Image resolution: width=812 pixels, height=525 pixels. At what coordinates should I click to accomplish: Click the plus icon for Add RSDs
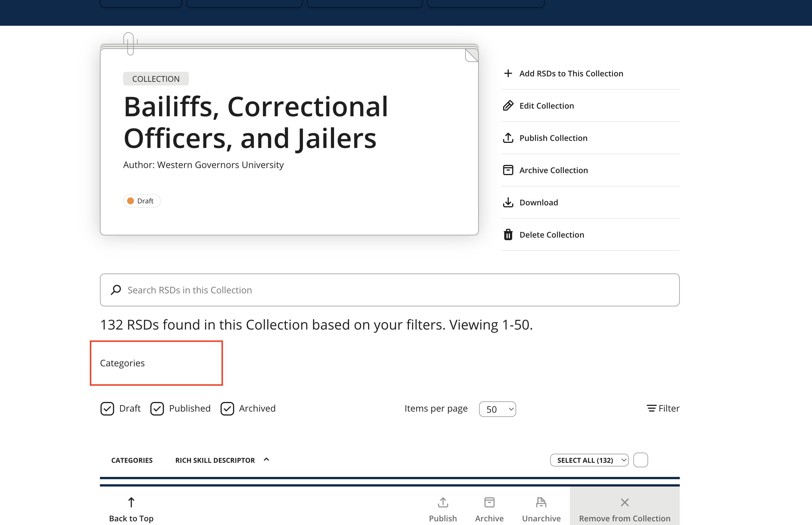click(508, 73)
